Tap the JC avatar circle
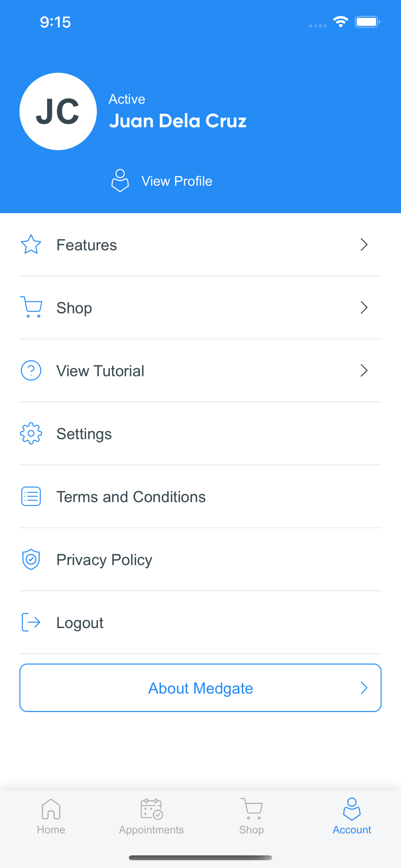This screenshot has height=868, width=401. [x=58, y=112]
